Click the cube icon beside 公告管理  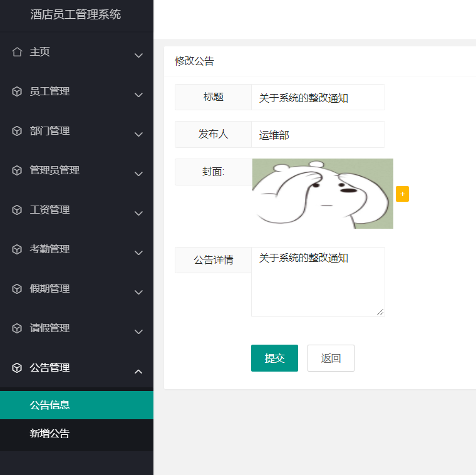point(17,367)
